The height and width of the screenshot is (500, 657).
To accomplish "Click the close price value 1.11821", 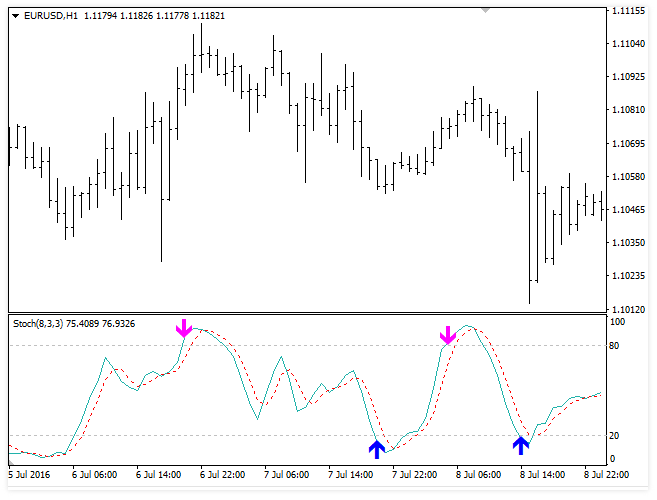I will [209, 16].
